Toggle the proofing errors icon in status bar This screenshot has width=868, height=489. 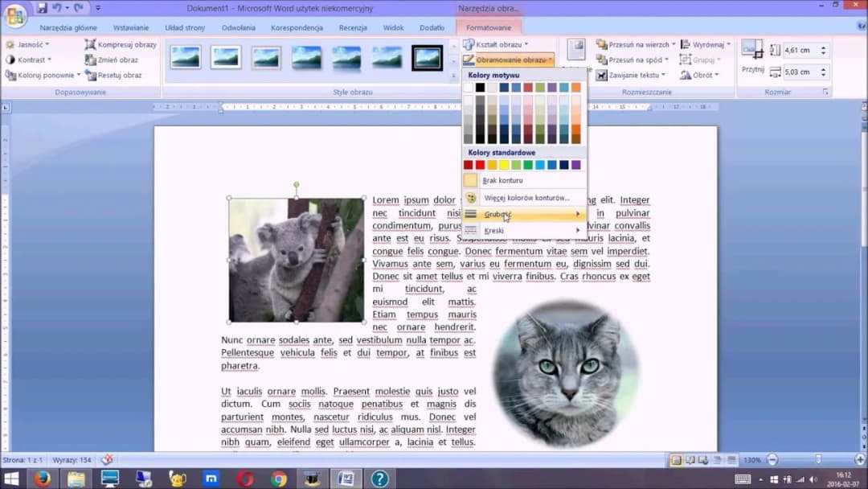pos(106,460)
